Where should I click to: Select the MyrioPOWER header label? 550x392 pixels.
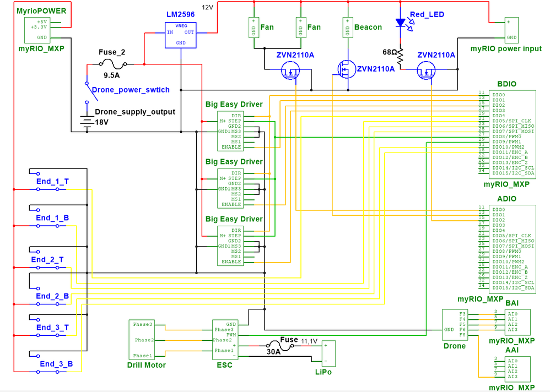(x=40, y=10)
